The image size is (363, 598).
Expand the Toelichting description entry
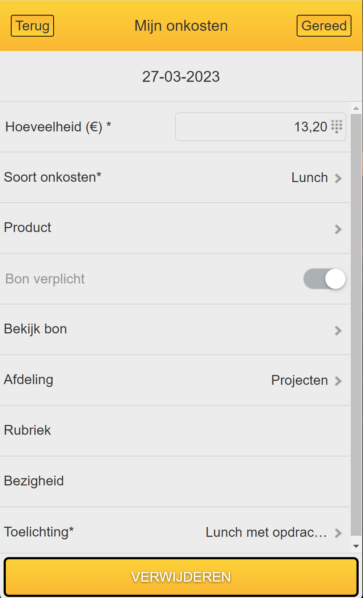[x=175, y=532]
